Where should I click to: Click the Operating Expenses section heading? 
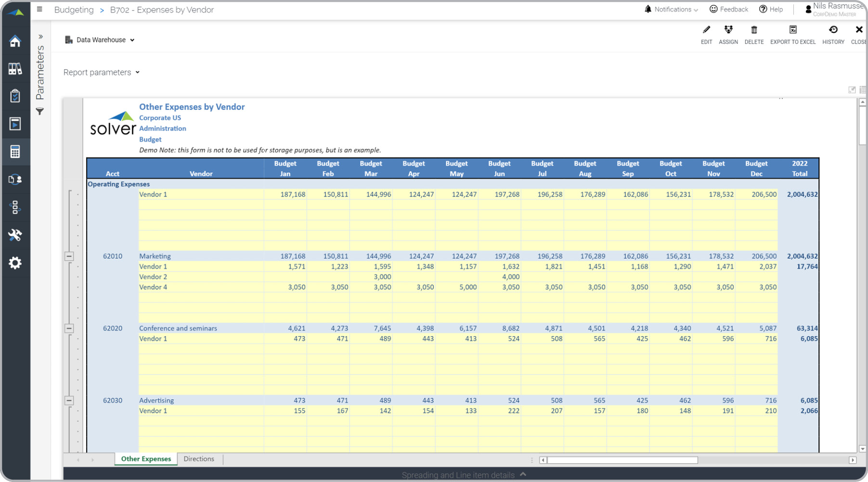(x=118, y=184)
